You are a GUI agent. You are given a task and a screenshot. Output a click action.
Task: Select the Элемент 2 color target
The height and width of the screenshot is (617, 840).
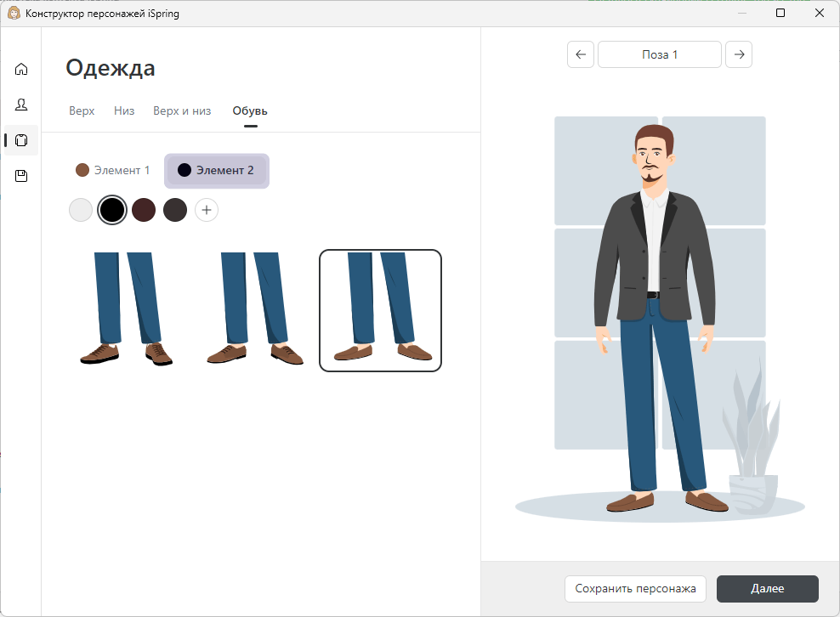pyautogui.click(x=216, y=170)
